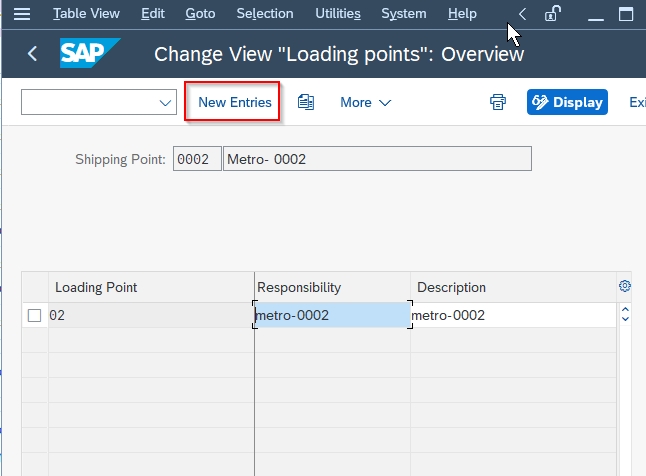Click the lock session icon
Image resolution: width=646 pixels, height=476 pixels.
pyautogui.click(x=552, y=14)
